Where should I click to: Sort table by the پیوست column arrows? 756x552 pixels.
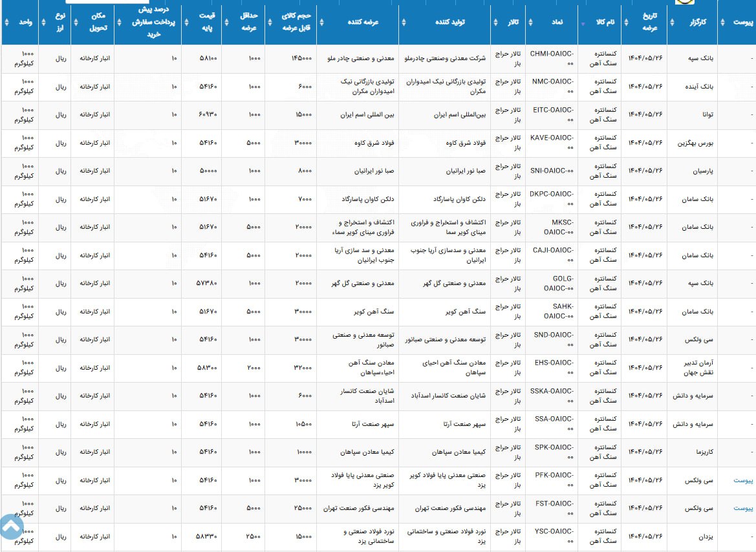pos(722,22)
